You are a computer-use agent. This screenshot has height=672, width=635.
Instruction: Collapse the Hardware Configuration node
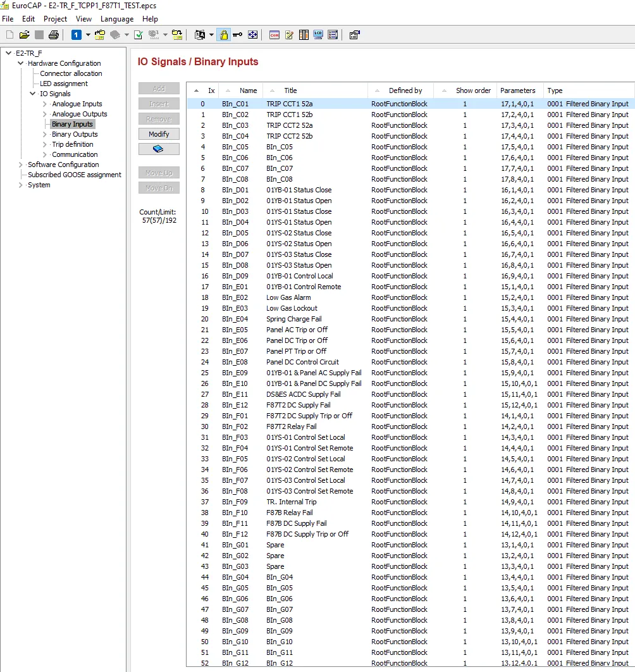[21, 63]
